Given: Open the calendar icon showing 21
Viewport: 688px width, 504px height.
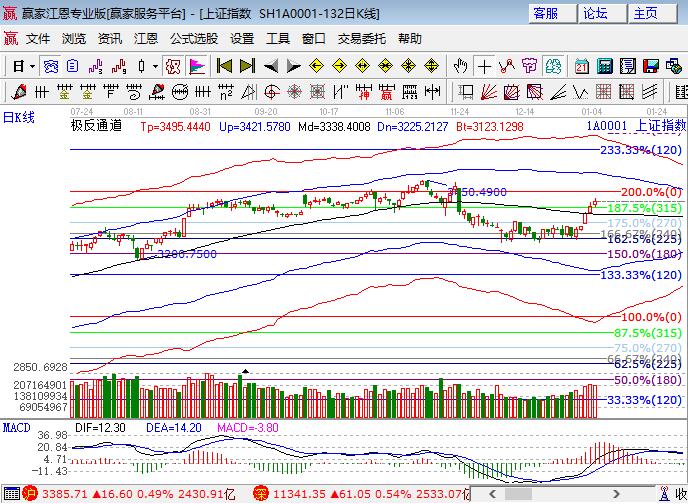Looking at the screenshot, I should [x=582, y=66].
